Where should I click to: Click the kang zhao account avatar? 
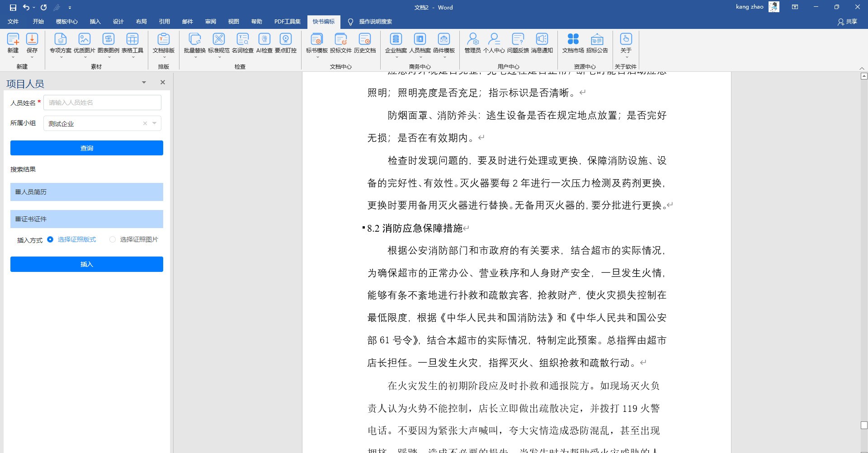click(x=774, y=7)
